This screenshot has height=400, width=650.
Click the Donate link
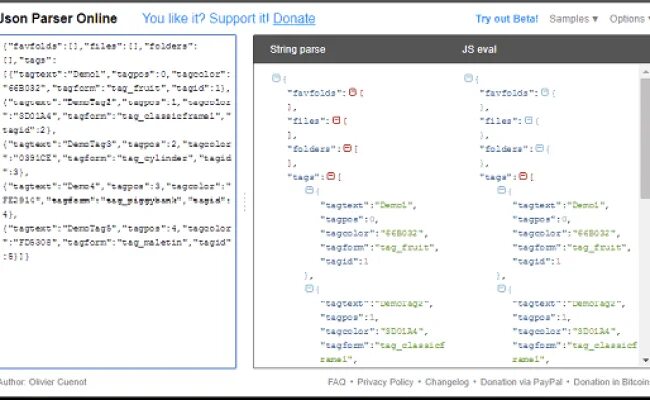point(294,18)
